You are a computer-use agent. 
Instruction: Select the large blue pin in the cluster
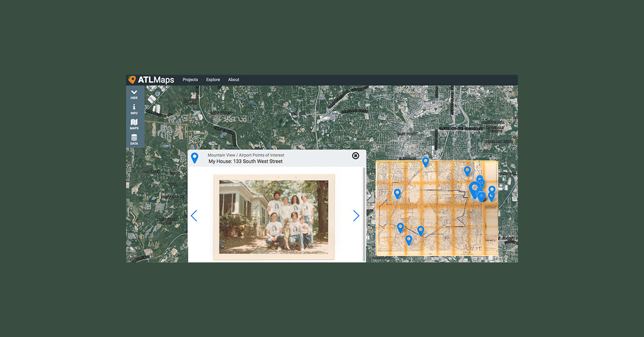click(474, 189)
